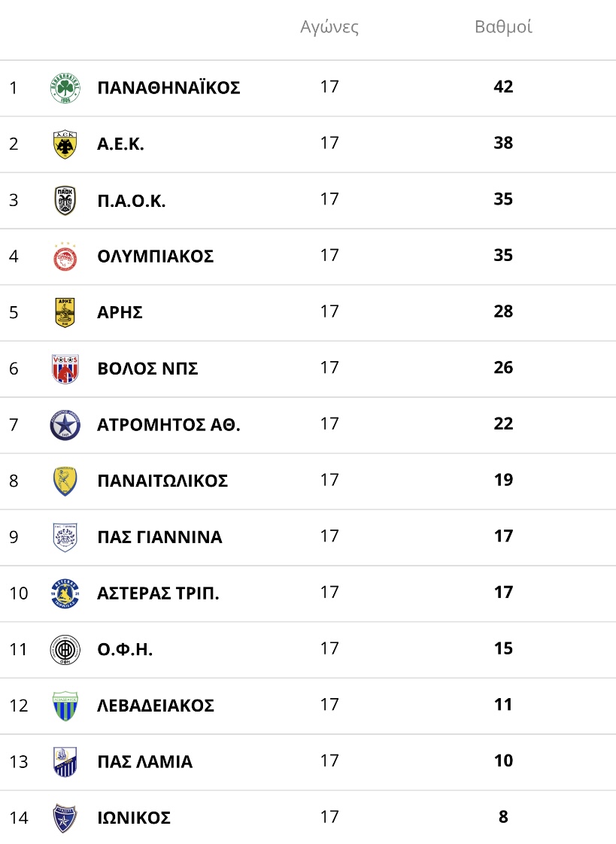Click the Ionikos blue star crest
Screen dimensions: 616x844
pyautogui.click(x=65, y=818)
